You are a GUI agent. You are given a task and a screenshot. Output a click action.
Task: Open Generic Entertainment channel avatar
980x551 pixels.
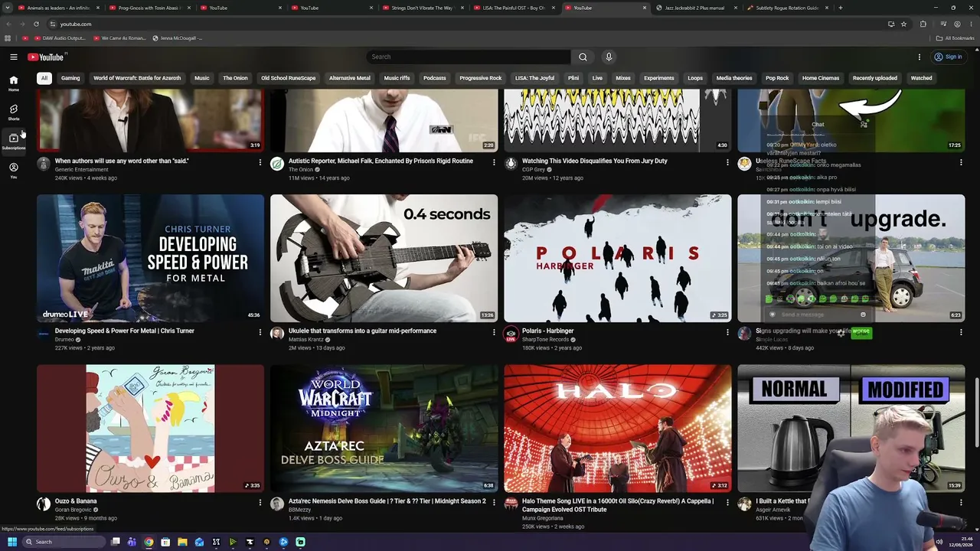(44, 164)
